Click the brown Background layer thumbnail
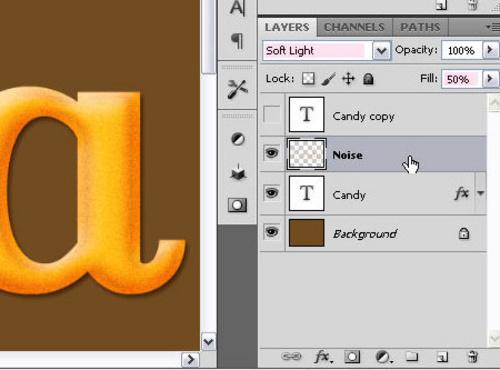 pos(306,233)
